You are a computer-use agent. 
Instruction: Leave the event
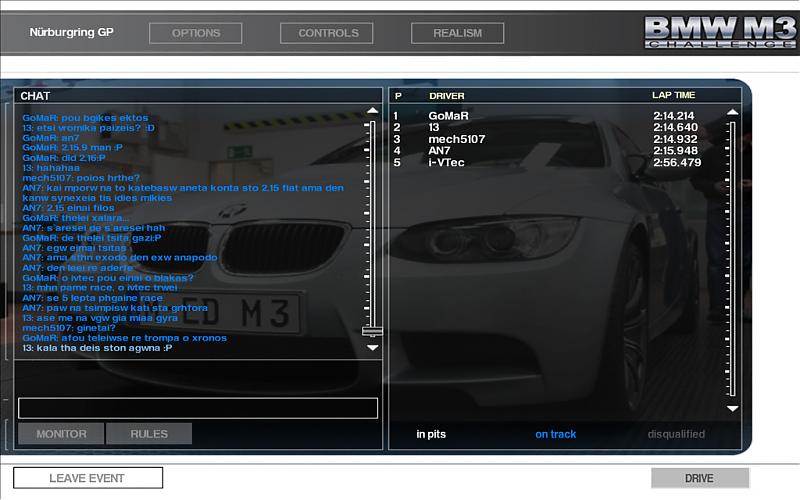tap(88, 478)
